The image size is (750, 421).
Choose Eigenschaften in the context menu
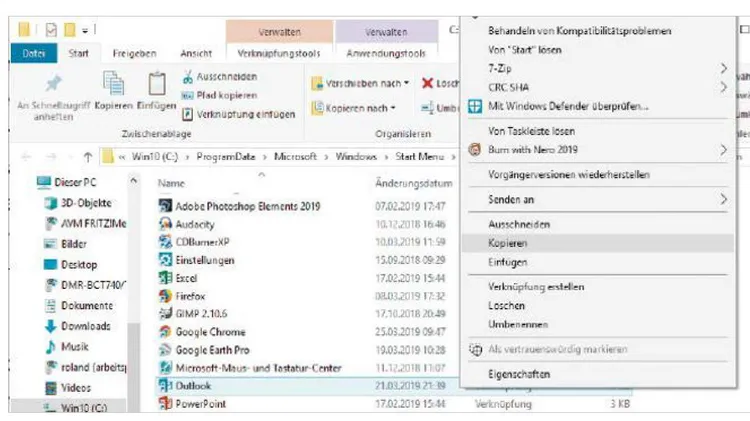[598, 374]
